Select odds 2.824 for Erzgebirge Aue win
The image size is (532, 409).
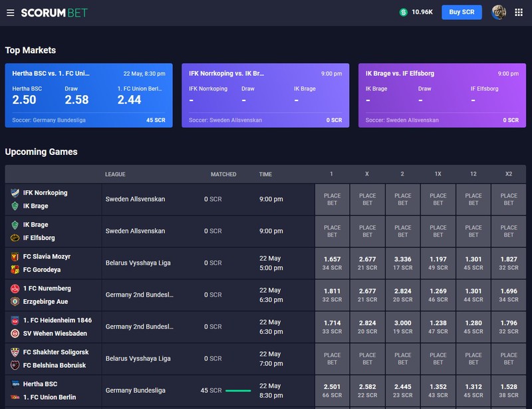[x=403, y=295]
